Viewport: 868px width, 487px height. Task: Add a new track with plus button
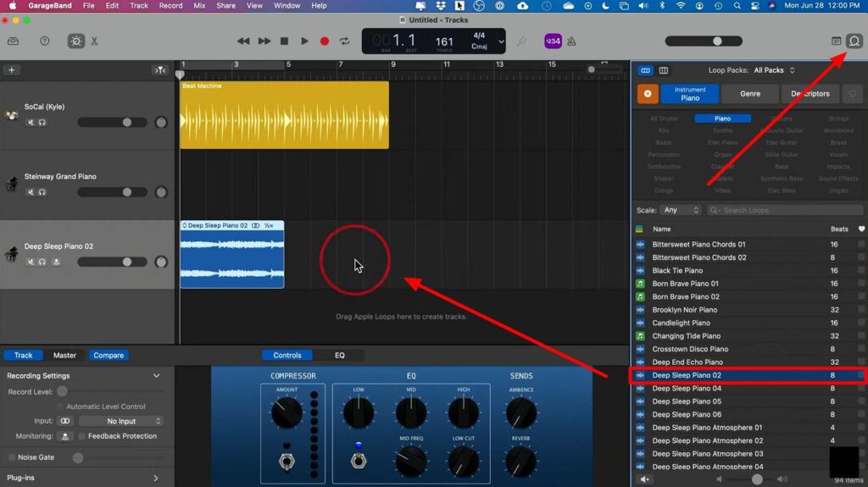click(12, 70)
